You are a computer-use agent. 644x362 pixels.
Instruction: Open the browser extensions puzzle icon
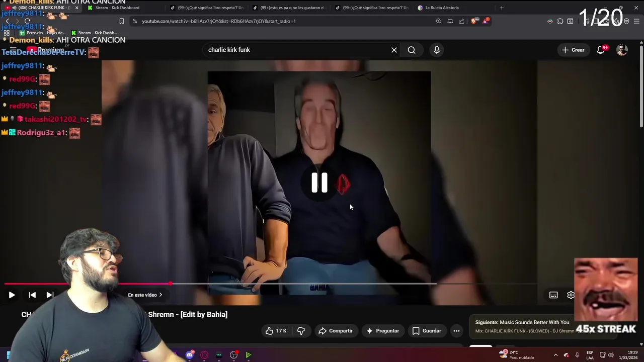pyautogui.click(x=560, y=21)
